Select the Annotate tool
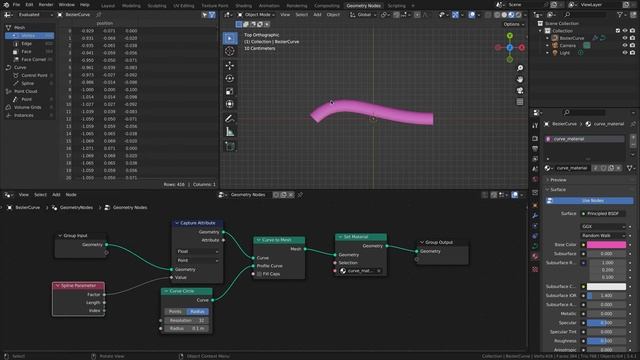640x360 pixels. [x=230, y=119]
